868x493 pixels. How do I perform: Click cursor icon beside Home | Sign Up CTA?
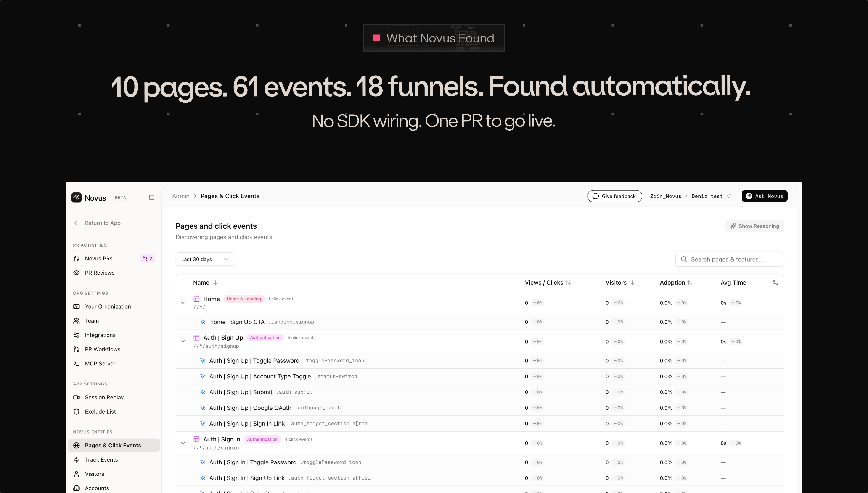(x=203, y=322)
